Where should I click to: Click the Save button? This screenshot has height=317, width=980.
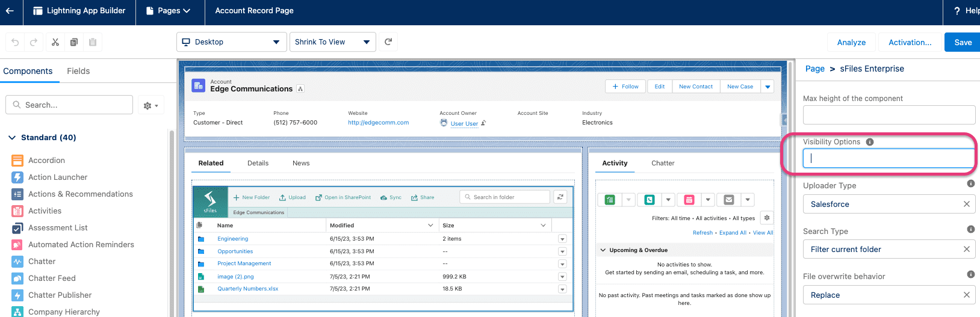(963, 42)
